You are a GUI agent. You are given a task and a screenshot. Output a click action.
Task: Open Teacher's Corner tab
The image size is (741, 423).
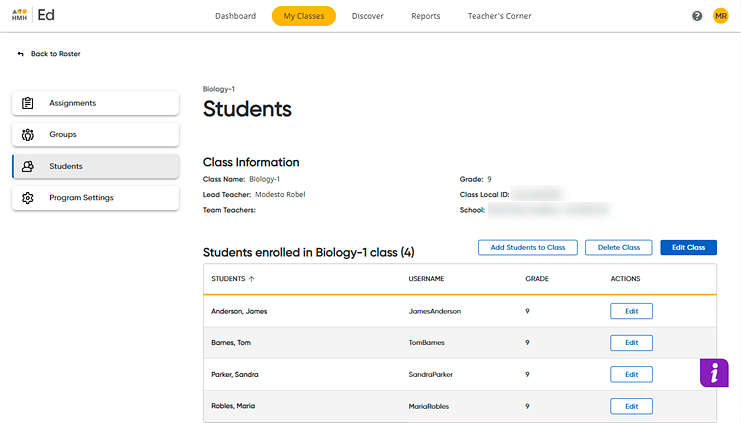500,16
